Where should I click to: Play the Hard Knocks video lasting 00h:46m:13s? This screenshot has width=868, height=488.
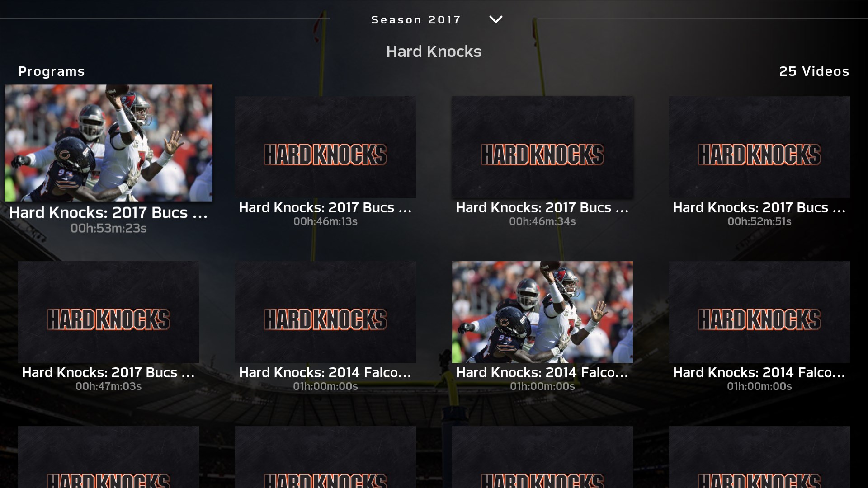pos(325,147)
